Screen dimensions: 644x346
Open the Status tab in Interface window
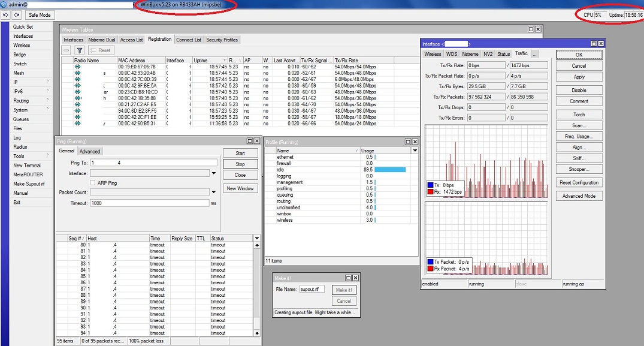[504, 54]
